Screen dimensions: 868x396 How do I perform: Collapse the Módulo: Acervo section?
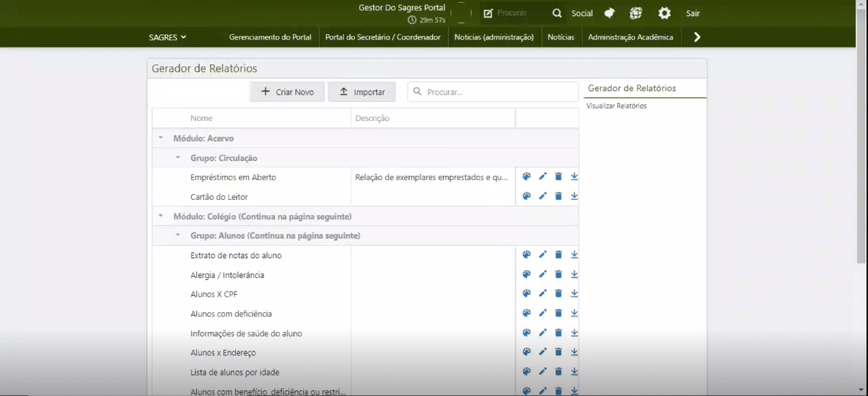pos(161,138)
